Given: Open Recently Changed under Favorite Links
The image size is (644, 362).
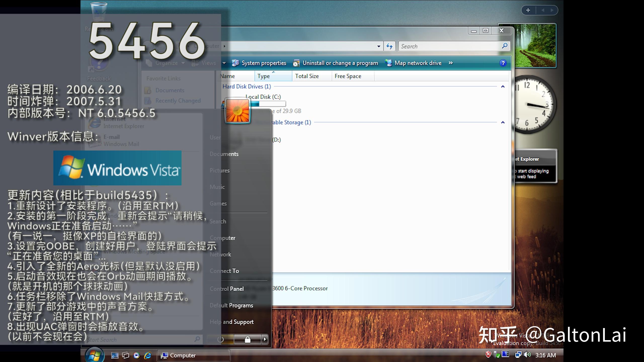Looking at the screenshot, I should coord(173,101).
